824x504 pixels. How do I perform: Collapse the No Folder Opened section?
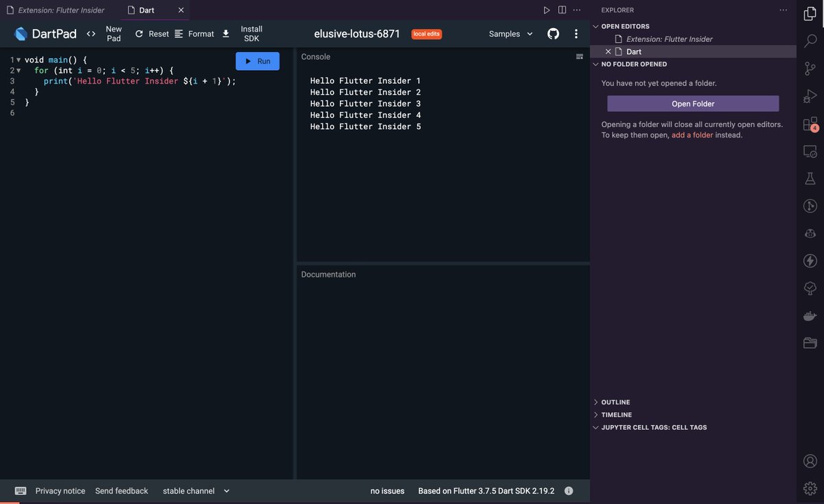[x=633, y=64]
